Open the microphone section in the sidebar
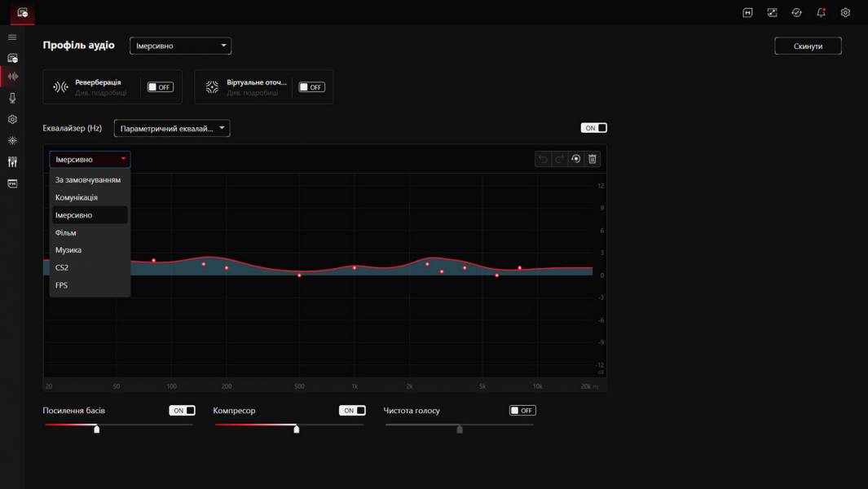 point(12,98)
